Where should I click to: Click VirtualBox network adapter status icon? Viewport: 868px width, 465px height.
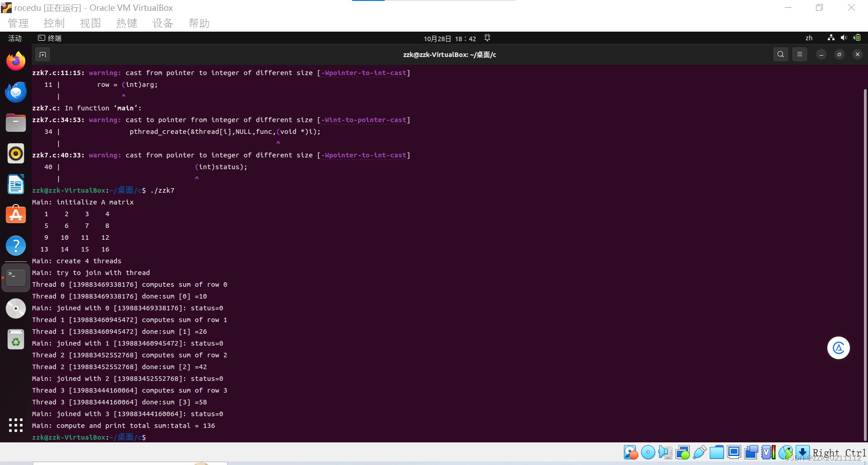[682, 452]
